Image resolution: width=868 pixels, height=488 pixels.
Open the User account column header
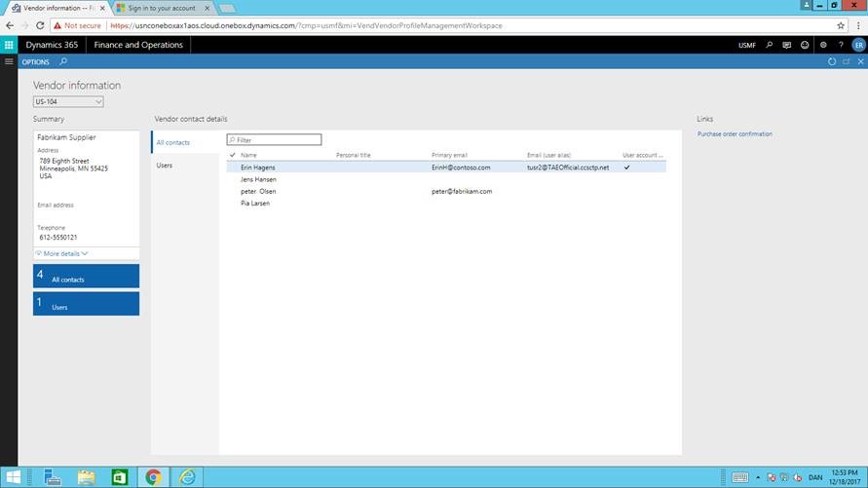coord(642,155)
